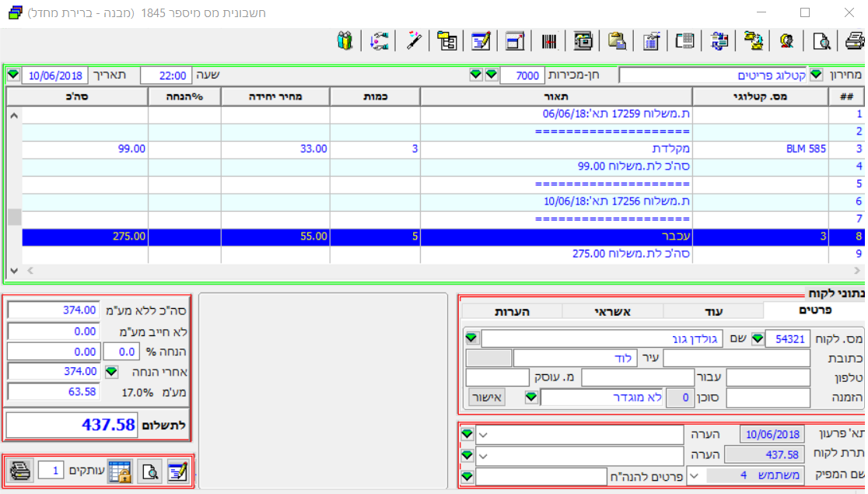Click the table's vertical scrollbar down arrow
868x494 pixels.
point(15,271)
